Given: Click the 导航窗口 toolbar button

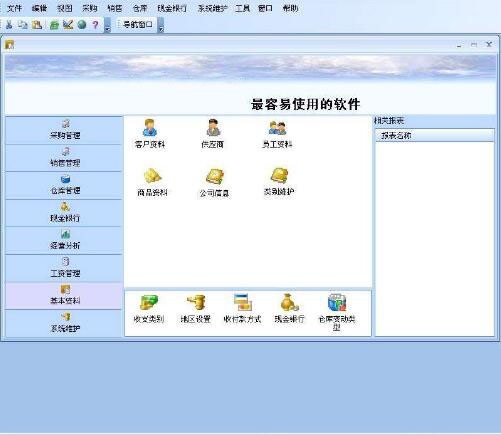Looking at the screenshot, I should pos(137,24).
